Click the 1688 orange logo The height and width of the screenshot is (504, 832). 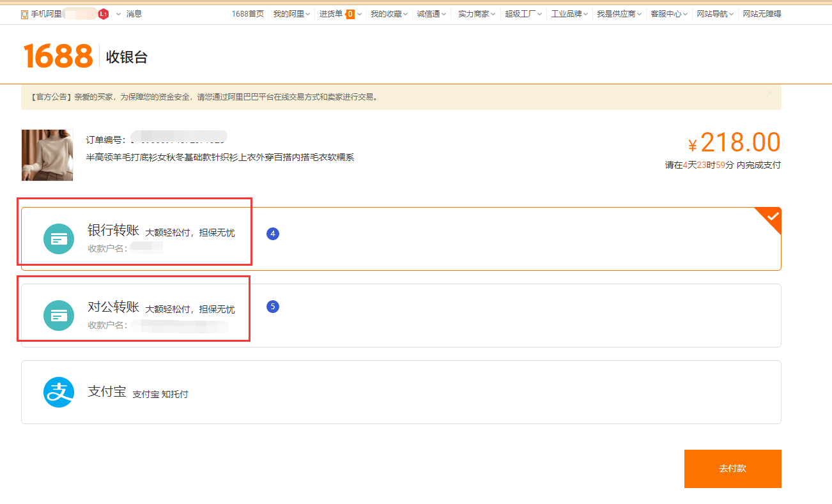coord(58,56)
